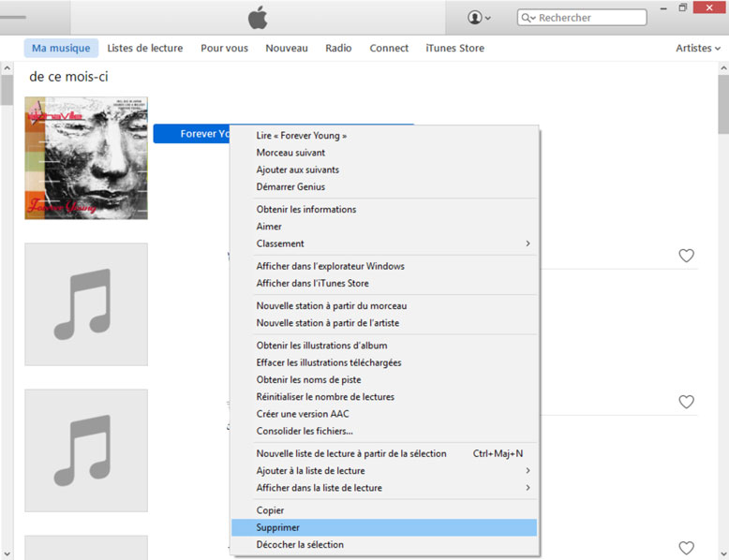Viewport: 729px width, 560px height.
Task: Click the highlighted Forever Young track row
Action: 191,134
